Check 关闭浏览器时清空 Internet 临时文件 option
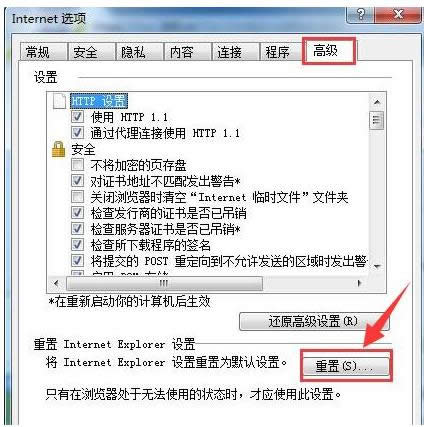This screenshot has width=424, height=427. click(77, 197)
